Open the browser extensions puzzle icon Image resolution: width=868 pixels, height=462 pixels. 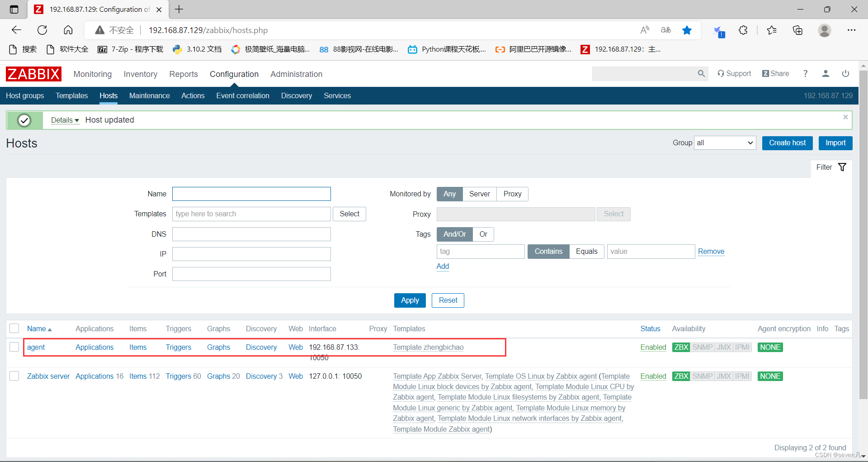(x=743, y=30)
